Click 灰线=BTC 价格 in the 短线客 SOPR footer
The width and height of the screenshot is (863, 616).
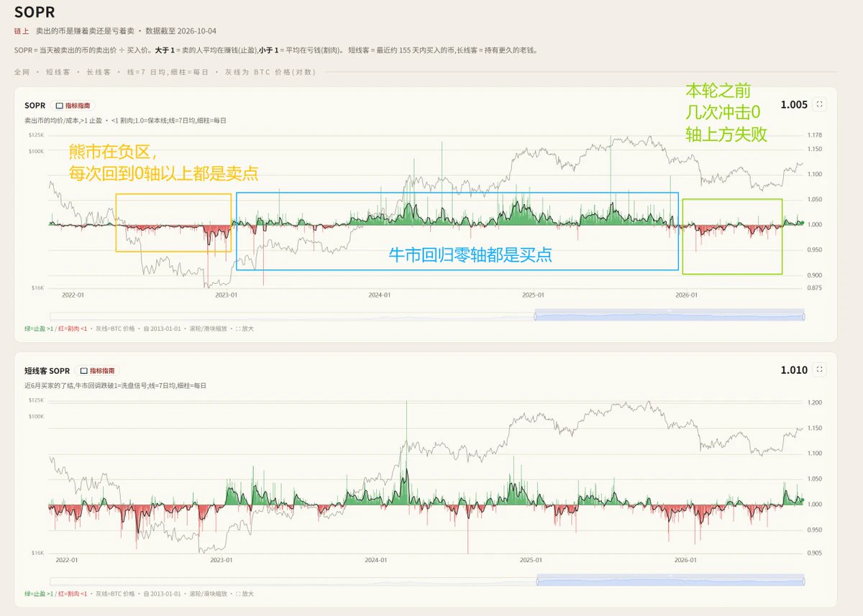(x=115, y=594)
